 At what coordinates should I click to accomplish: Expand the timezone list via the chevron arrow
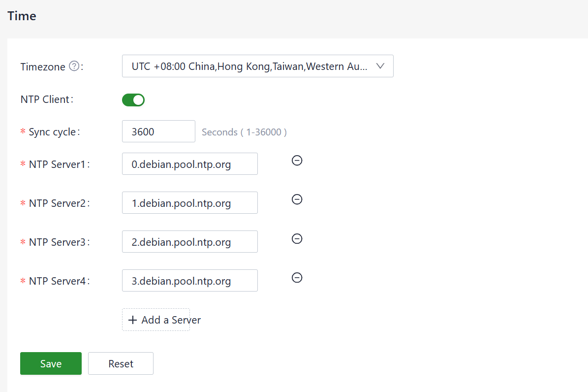click(380, 66)
